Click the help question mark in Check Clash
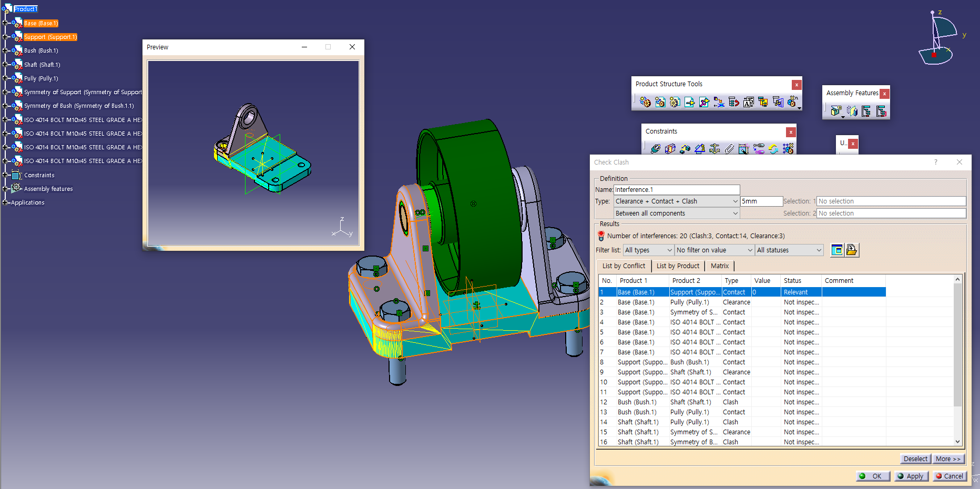Screen dimensions: 980x489 click(x=936, y=162)
